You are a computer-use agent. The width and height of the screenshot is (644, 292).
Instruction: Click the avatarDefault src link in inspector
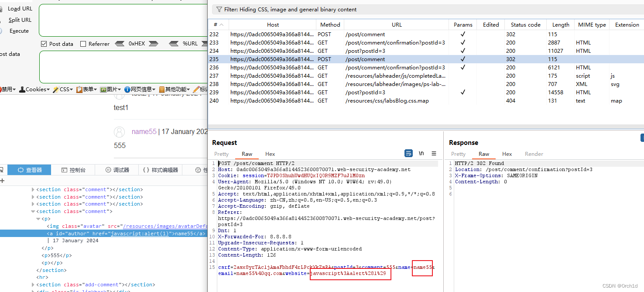(165, 226)
